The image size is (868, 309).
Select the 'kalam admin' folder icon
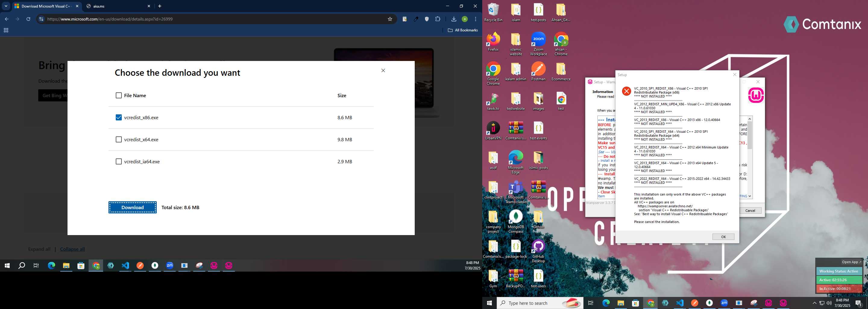coord(516,71)
